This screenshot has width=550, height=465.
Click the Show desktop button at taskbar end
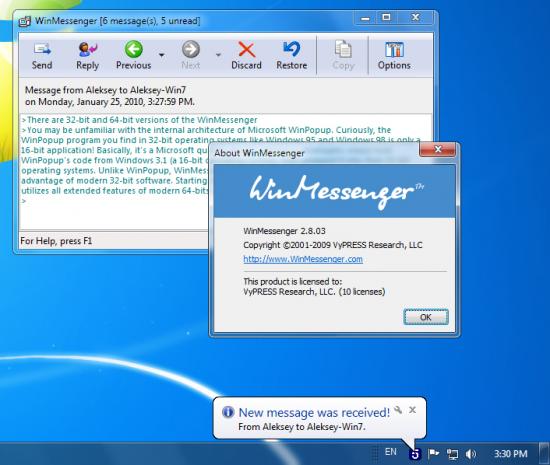pyautogui.click(x=544, y=453)
